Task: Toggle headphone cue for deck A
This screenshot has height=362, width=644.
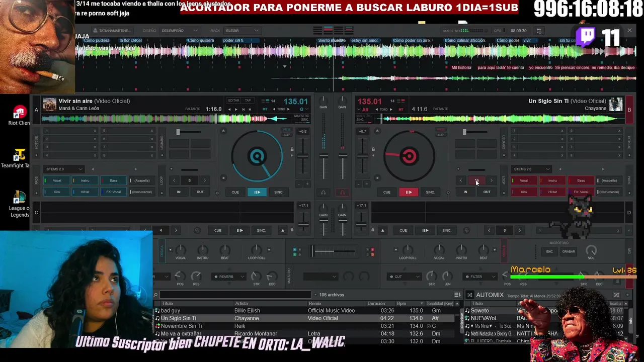Action: coord(324,192)
